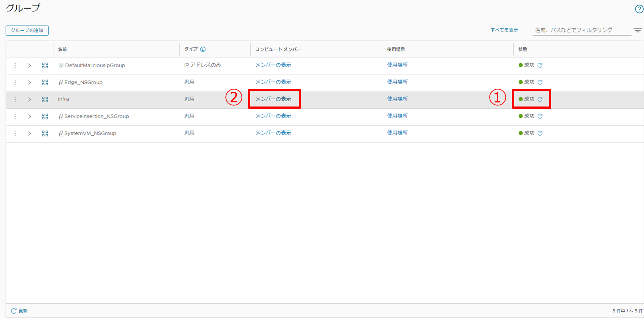The image size is (644, 318).
Task: Open 使用場所 for Edge_NSGroup
Action: 397,82
